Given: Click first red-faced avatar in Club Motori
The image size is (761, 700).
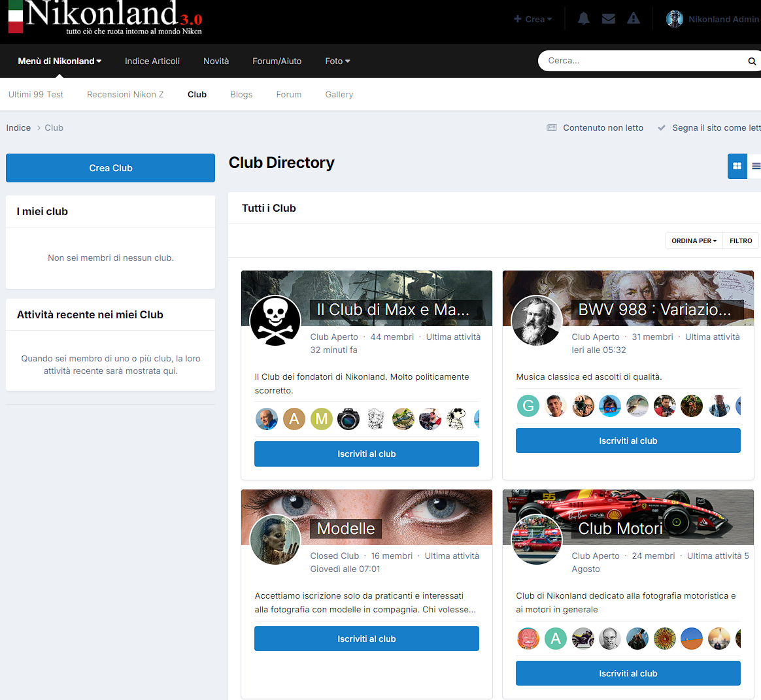Looking at the screenshot, I should point(528,639).
